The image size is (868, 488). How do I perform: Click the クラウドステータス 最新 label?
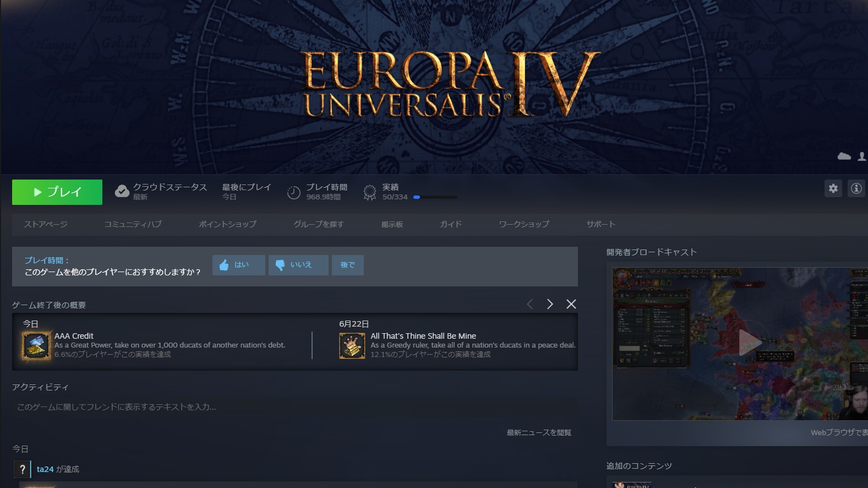pyautogui.click(x=170, y=192)
